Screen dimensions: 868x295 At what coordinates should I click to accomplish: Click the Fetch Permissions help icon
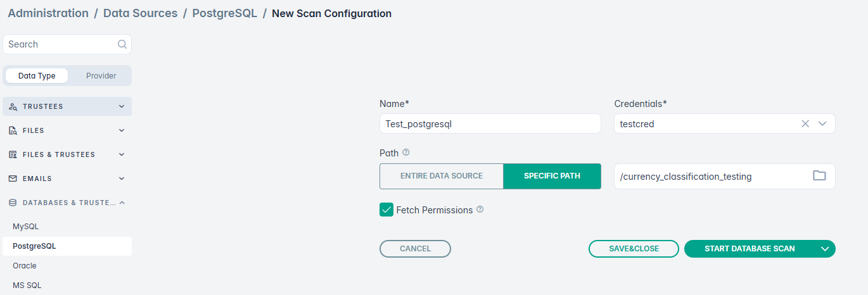click(480, 210)
